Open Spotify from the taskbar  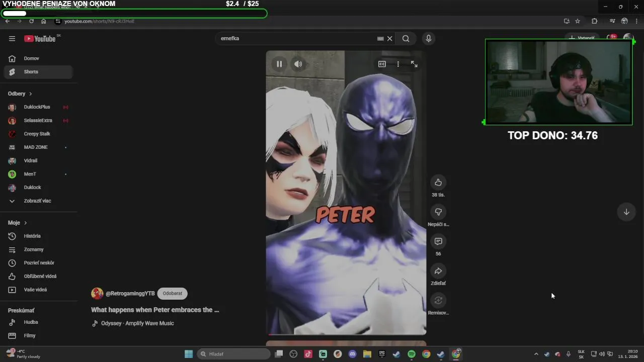click(412, 354)
